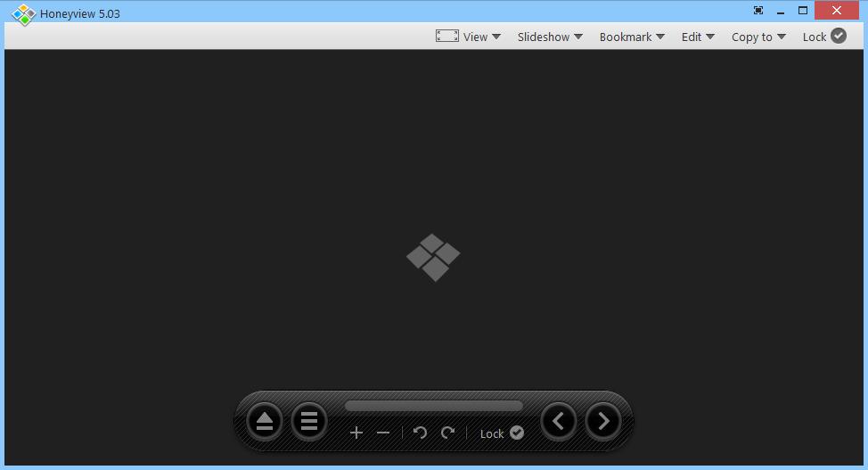868x470 pixels.
Task: Close the Honeyview window
Action: [837, 11]
